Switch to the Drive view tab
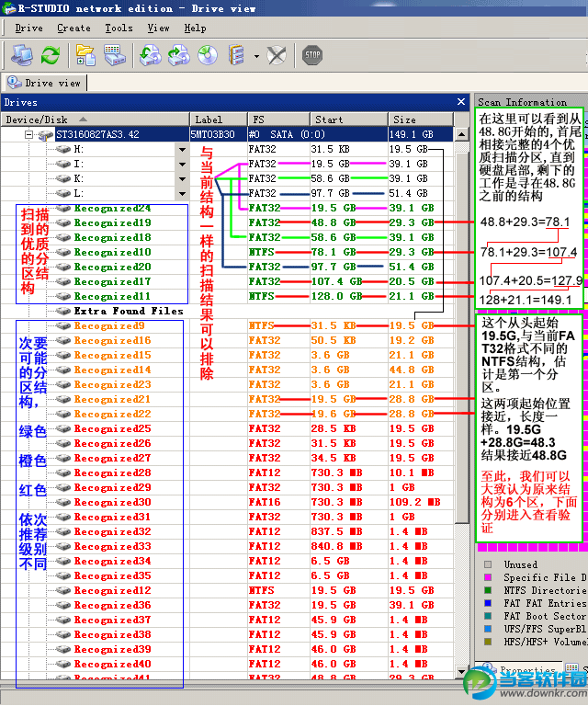Screen dimensions: 588x706 (44, 83)
